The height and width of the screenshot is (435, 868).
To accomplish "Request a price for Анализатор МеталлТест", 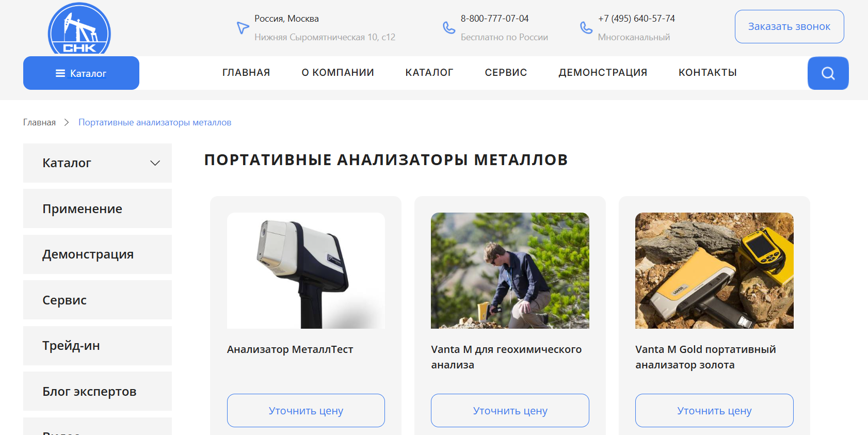I will point(306,411).
